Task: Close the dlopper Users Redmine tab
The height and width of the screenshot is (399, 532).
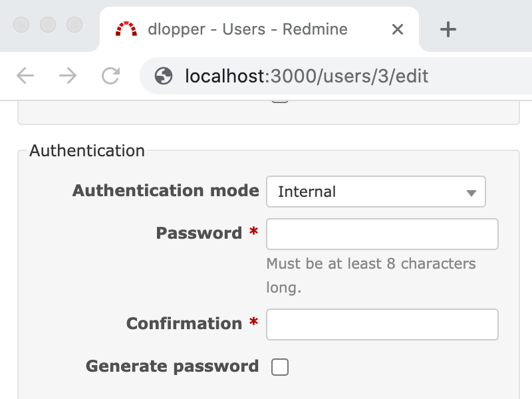Action: point(397,29)
